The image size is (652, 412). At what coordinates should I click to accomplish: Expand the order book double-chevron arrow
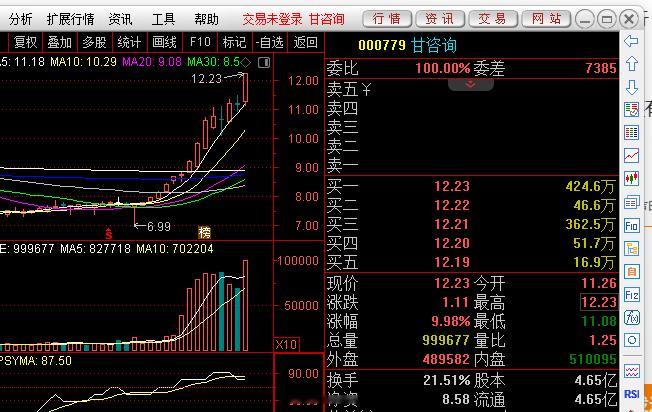click(471, 84)
